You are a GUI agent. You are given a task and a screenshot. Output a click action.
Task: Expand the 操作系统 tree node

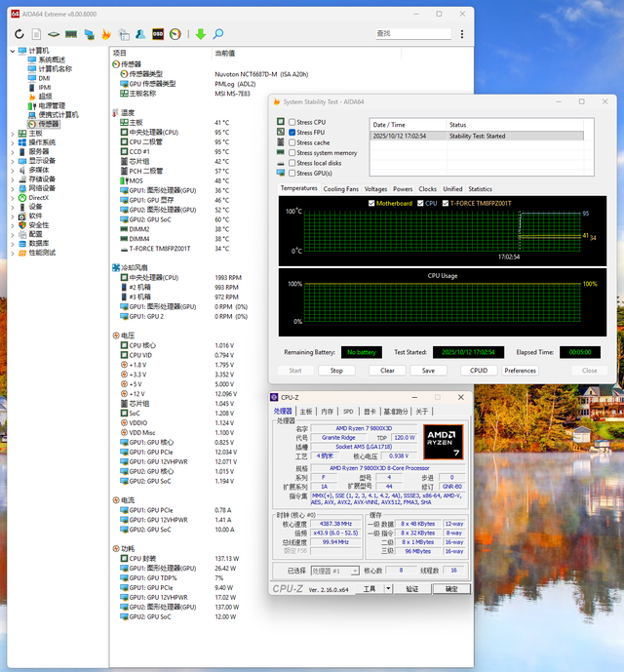tap(12, 142)
